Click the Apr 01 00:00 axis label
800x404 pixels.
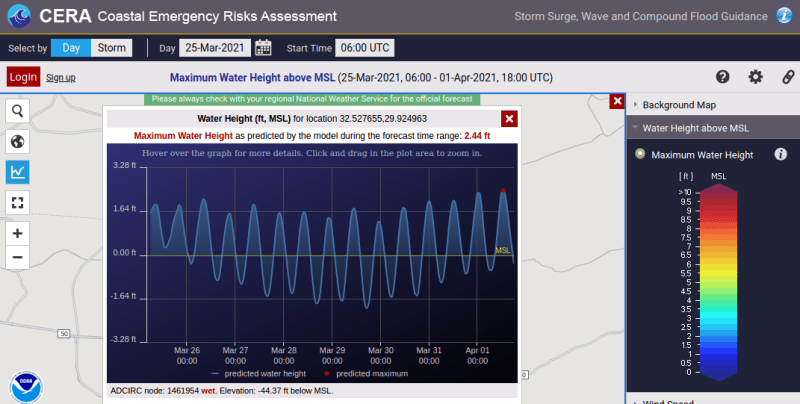click(477, 356)
